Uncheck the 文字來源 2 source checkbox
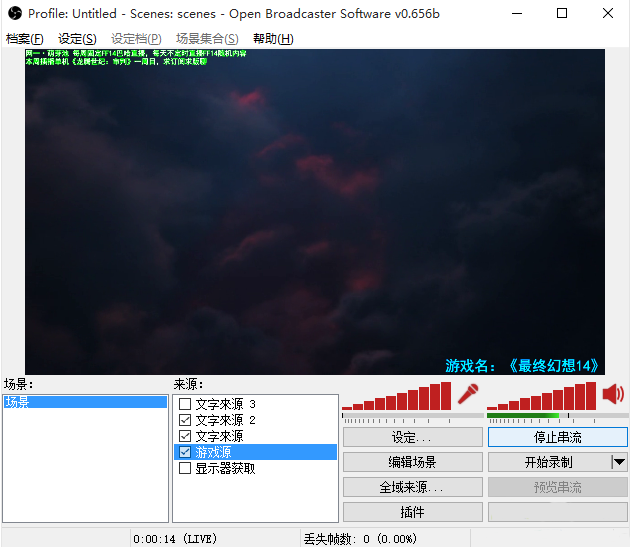The height and width of the screenshot is (547, 630). [185, 420]
